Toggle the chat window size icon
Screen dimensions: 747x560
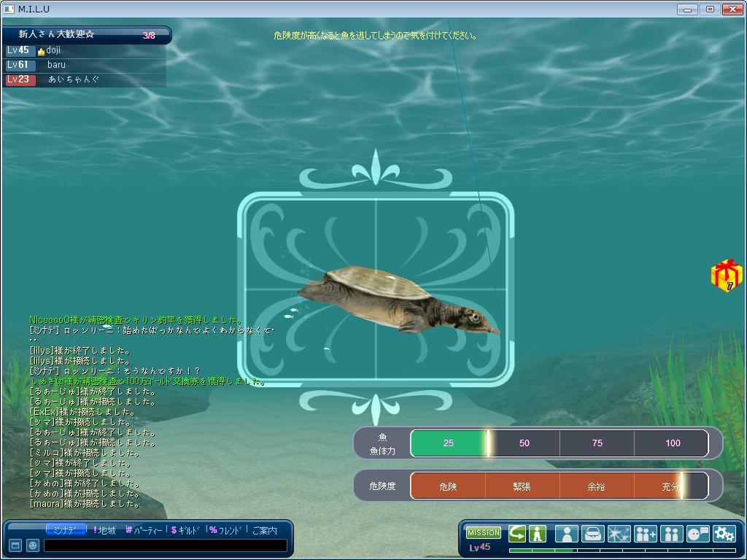pos(15,545)
